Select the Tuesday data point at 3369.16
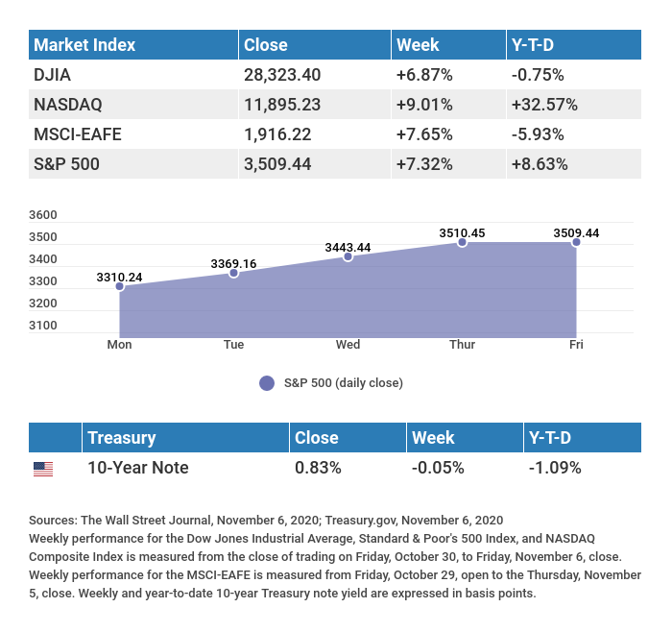Screen dimensions: 672x632 tap(233, 274)
